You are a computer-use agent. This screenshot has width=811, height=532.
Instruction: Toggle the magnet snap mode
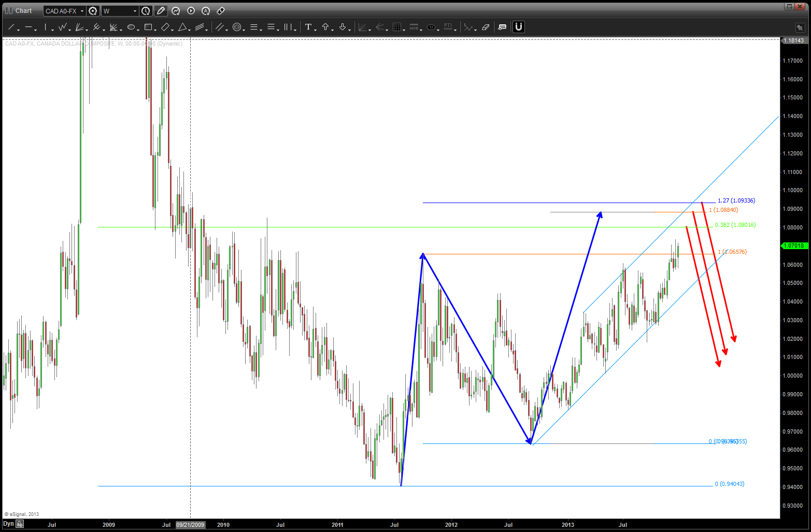pos(518,27)
